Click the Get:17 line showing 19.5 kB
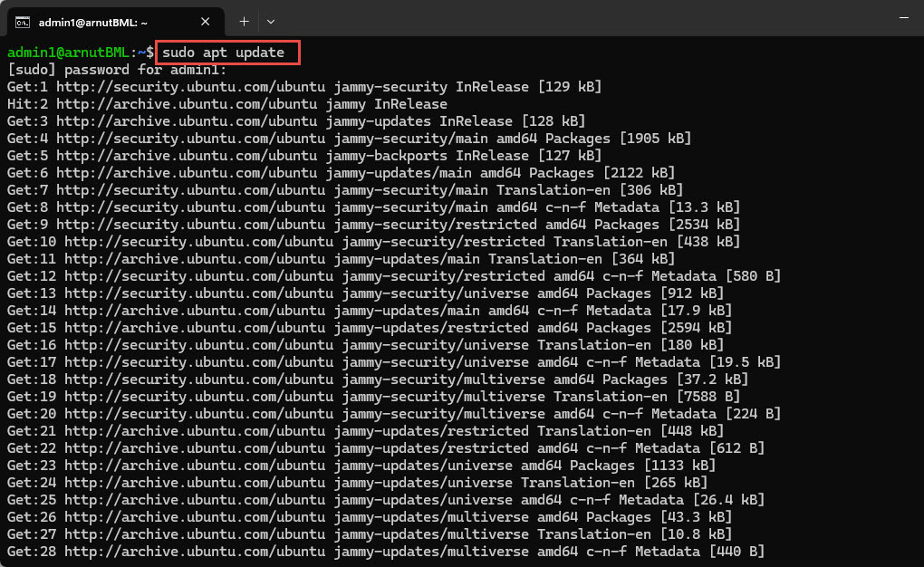 tap(394, 362)
